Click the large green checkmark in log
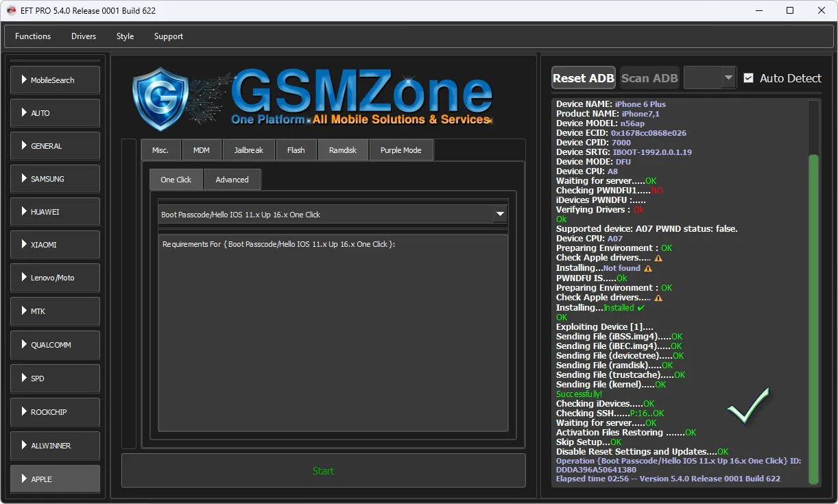Viewport: 838px width, 504px height. click(x=748, y=405)
